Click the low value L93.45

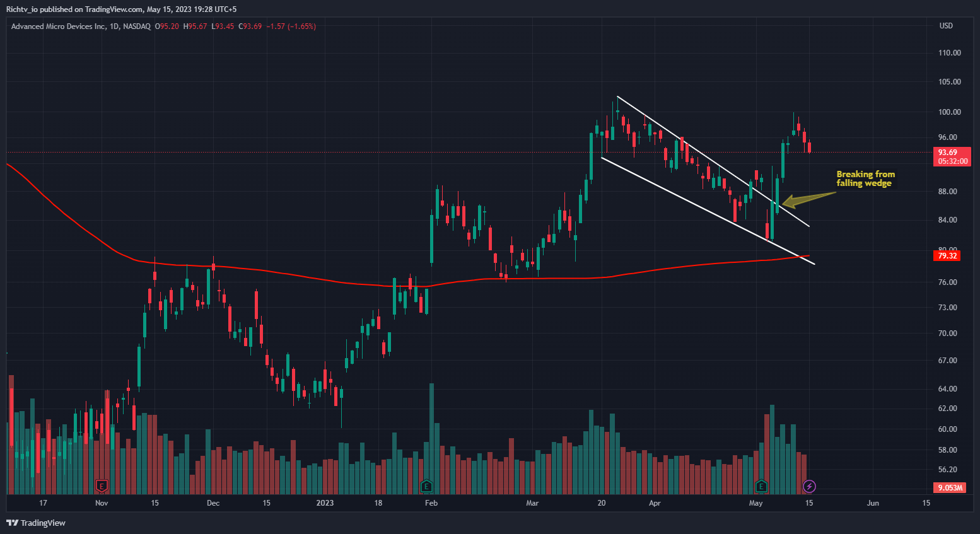point(223,26)
